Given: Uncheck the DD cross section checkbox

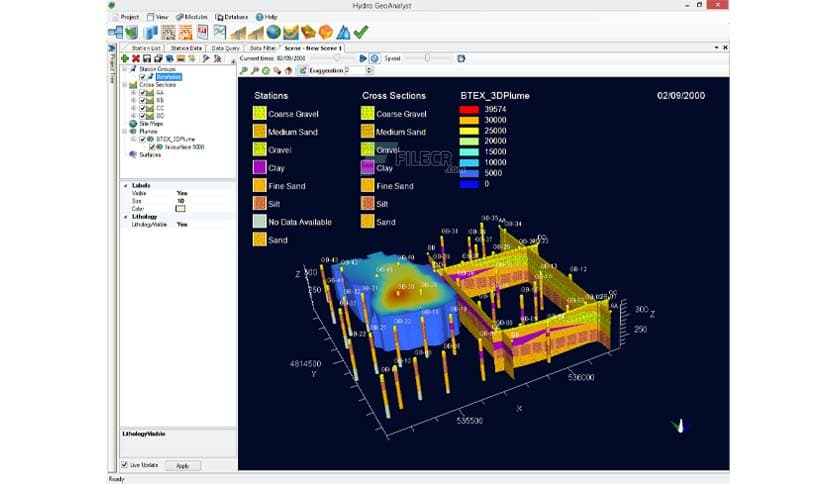Looking at the screenshot, I should click(142, 116).
